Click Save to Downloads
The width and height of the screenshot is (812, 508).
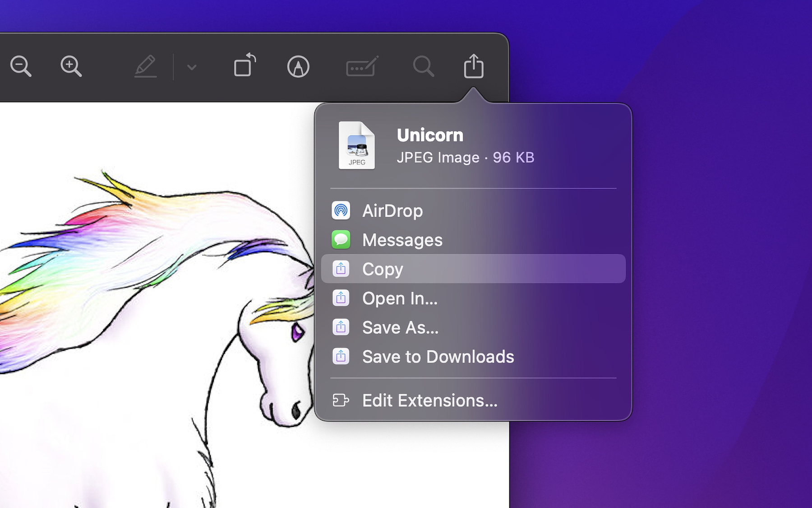point(438,357)
